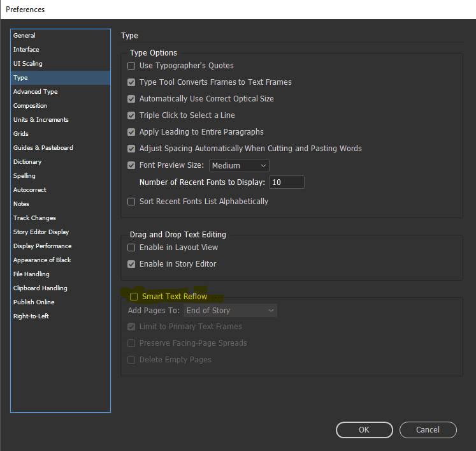Go to Autocorrect preferences
Viewport: 476px width, 451px height.
(61, 190)
